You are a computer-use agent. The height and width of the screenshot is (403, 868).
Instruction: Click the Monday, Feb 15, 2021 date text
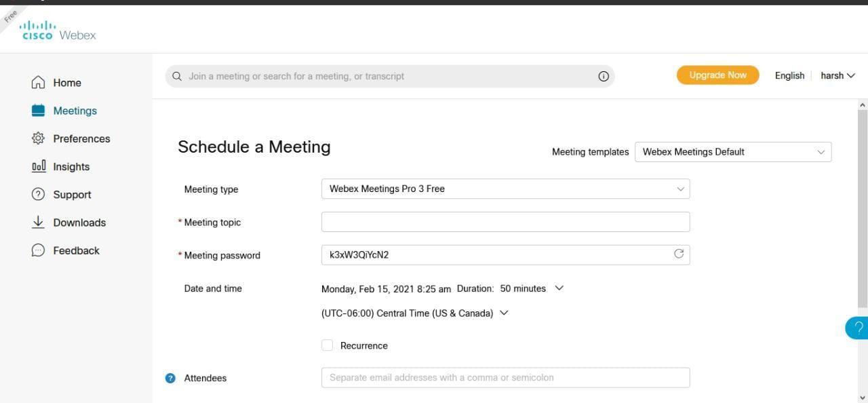[386, 288]
